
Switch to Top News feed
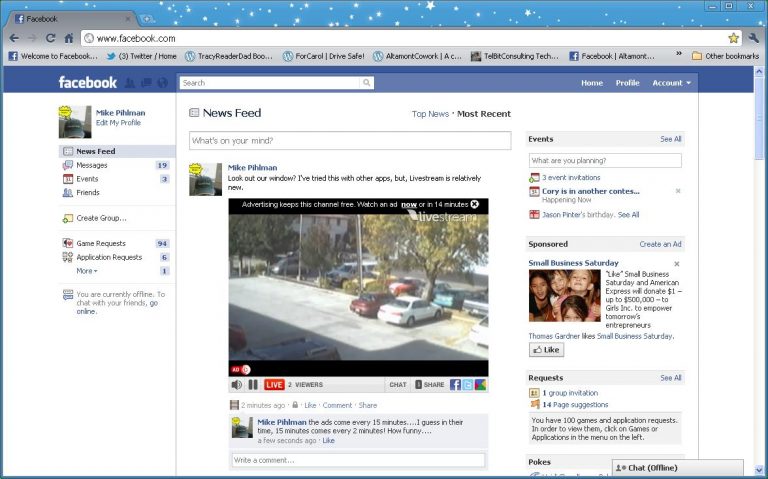430,114
